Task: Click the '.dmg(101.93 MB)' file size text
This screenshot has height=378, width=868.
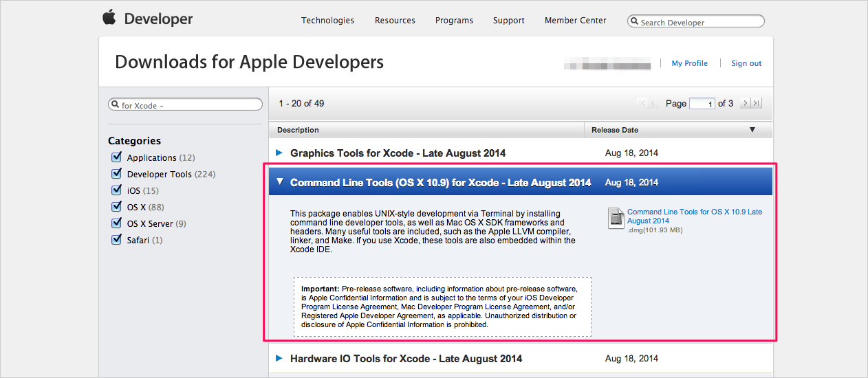Action: click(x=655, y=230)
